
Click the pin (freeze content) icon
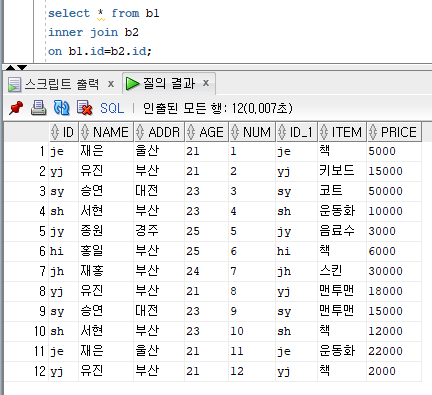pyautogui.click(x=16, y=108)
